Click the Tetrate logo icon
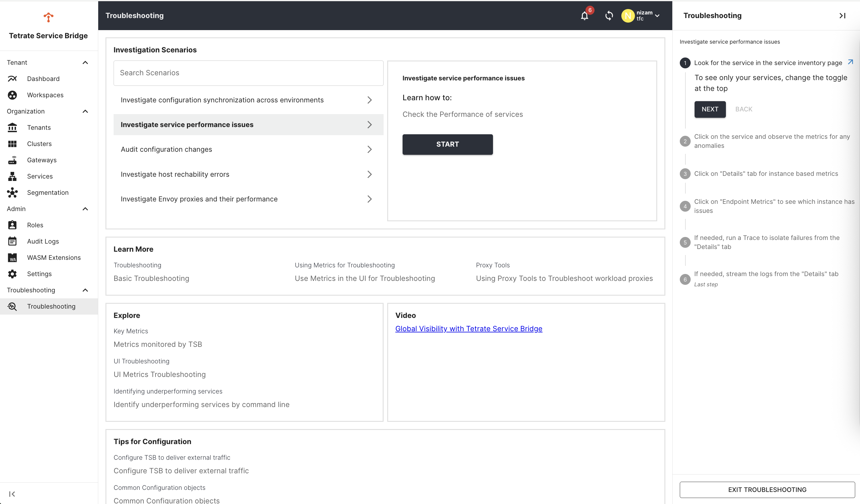Image resolution: width=860 pixels, height=504 pixels. [x=49, y=17]
